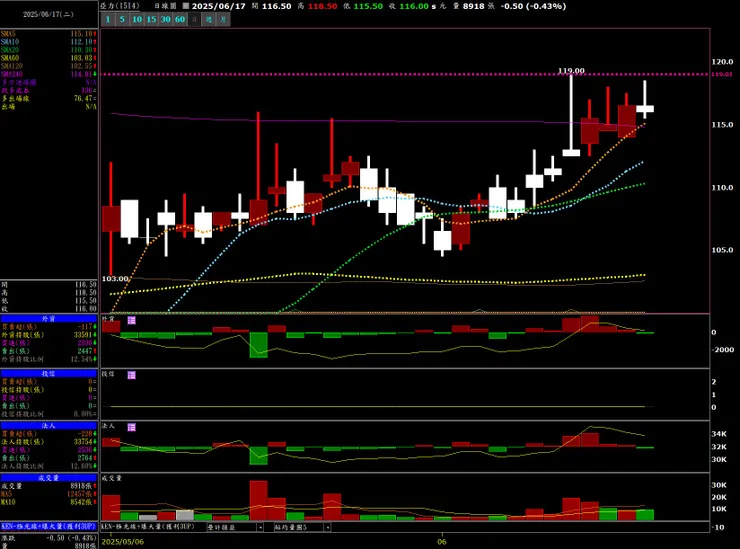Image resolution: width=740 pixels, height=549 pixels.
Task: Click the 投信 blue section header
Action: click(x=49, y=373)
